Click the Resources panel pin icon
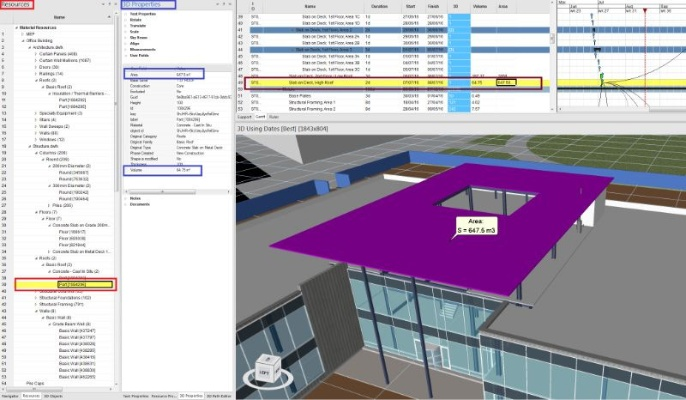The width and height of the screenshot is (686, 400). pyautogui.click(x=110, y=4)
